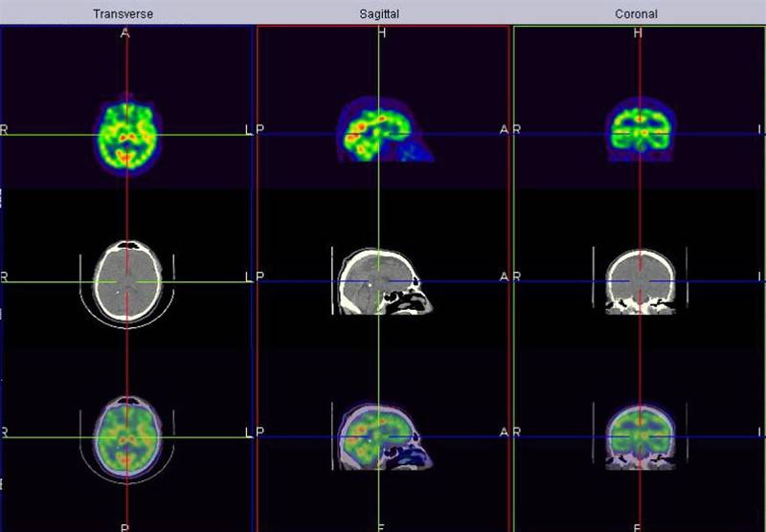This screenshot has width=766, height=532.
Task: Click the Sagittal column header
Action: (382, 13)
